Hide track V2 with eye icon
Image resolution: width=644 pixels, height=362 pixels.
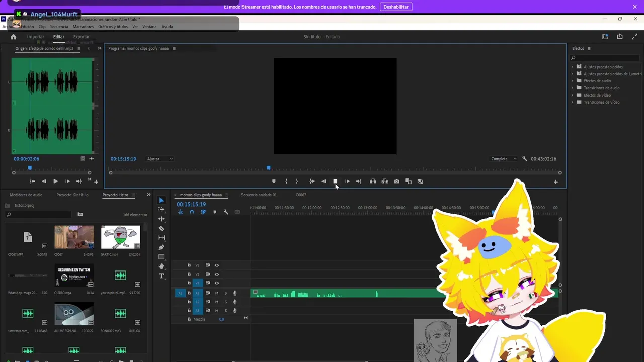pos(217,274)
